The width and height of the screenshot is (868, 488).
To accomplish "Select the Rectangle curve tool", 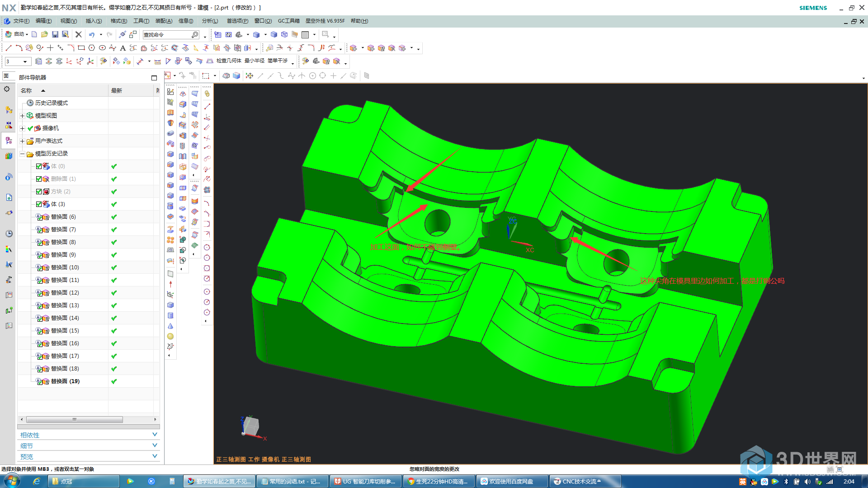I will 81,48.
